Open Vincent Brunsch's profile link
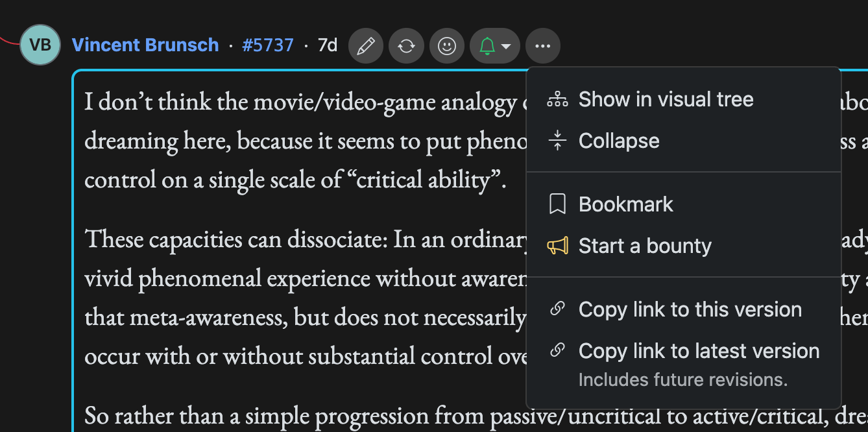Viewport: 868px width, 432px height. (145, 45)
